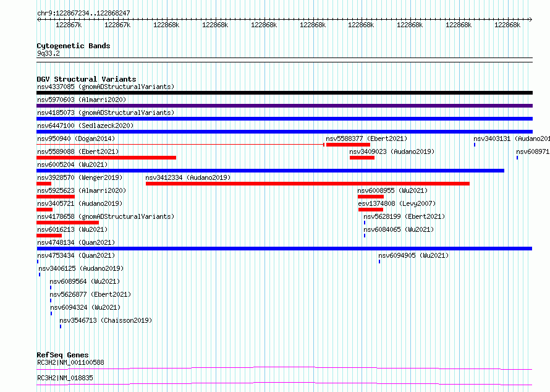Click the blue nsv4748134 variant bar
This screenshot has height=392, width=550.
[284, 249]
